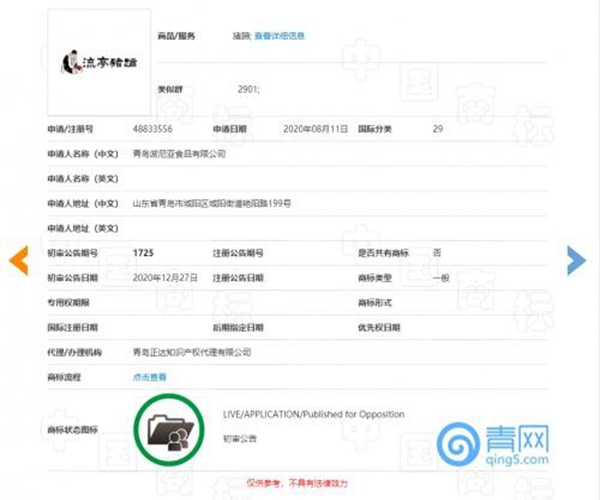600x500 pixels.
Task: Open the 查看详细信息 link for goods/services
Action: click(x=279, y=36)
